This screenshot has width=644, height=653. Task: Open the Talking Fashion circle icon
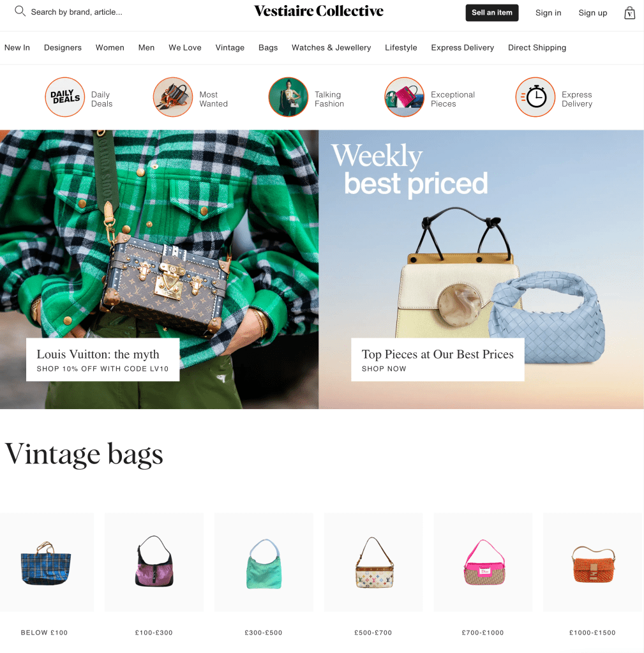click(x=288, y=97)
